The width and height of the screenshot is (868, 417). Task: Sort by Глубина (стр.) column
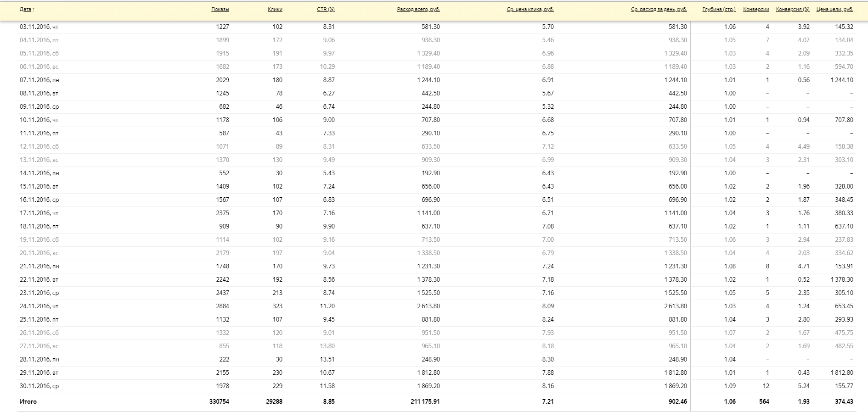coord(719,9)
